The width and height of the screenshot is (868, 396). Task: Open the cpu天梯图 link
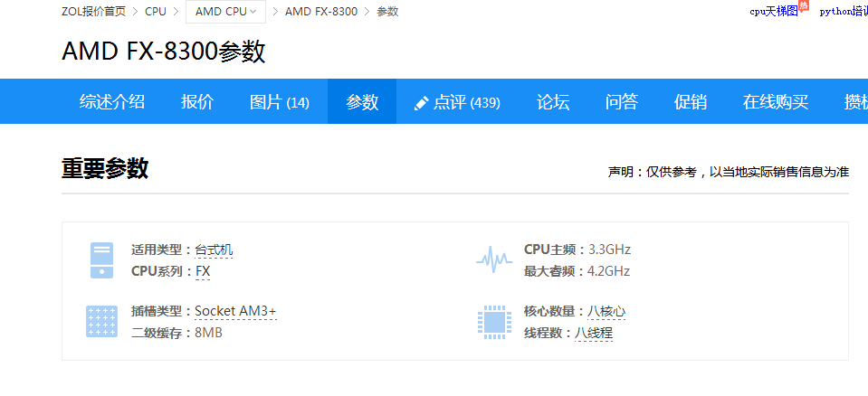(773, 12)
